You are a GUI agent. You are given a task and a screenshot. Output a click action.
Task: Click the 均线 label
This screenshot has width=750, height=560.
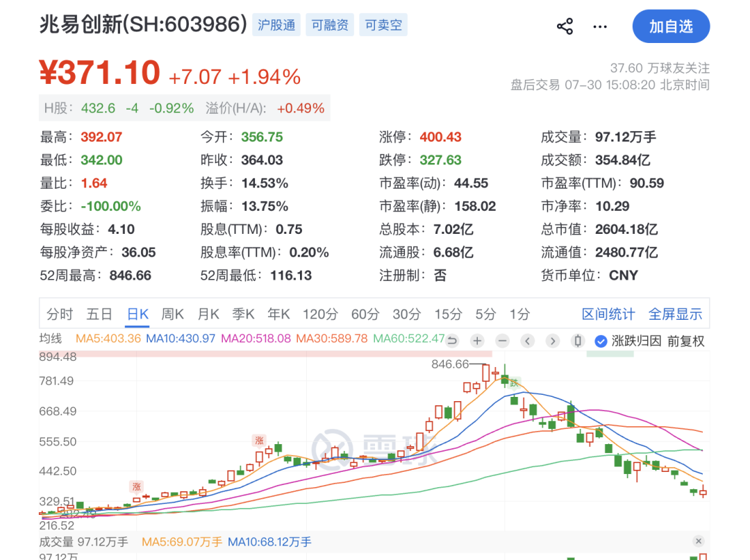coord(51,339)
